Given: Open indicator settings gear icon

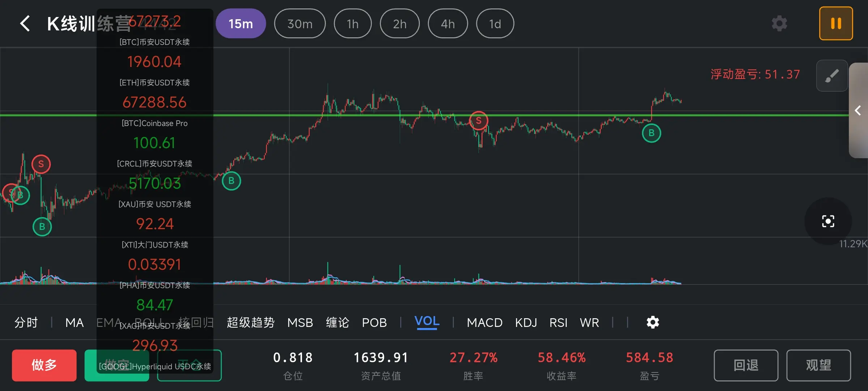Looking at the screenshot, I should tap(652, 322).
